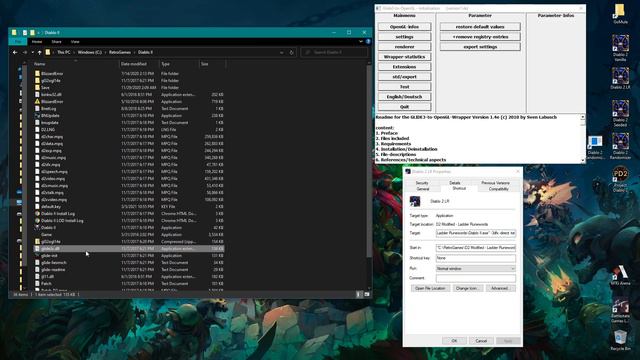Switch to the Security tab in Properties
The width and height of the screenshot is (640, 360).
tap(422, 183)
